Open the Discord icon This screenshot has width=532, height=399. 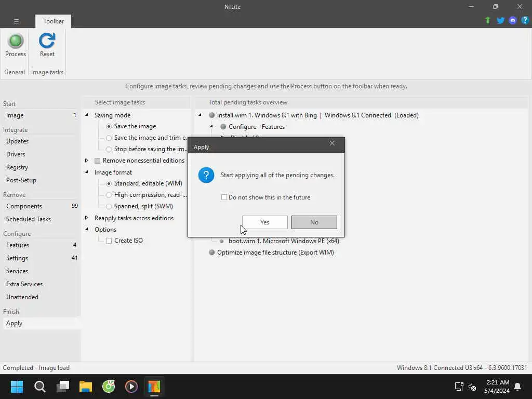[x=513, y=20]
